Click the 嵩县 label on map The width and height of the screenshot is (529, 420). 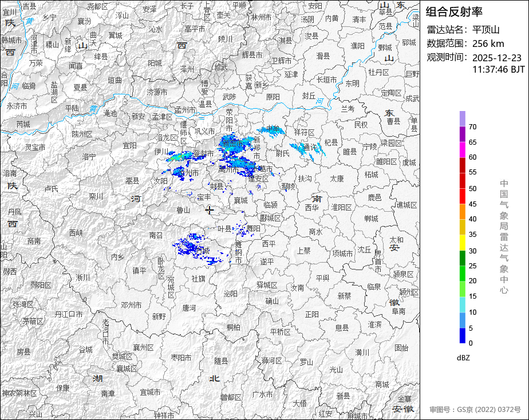pyautogui.click(x=132, y=181)
